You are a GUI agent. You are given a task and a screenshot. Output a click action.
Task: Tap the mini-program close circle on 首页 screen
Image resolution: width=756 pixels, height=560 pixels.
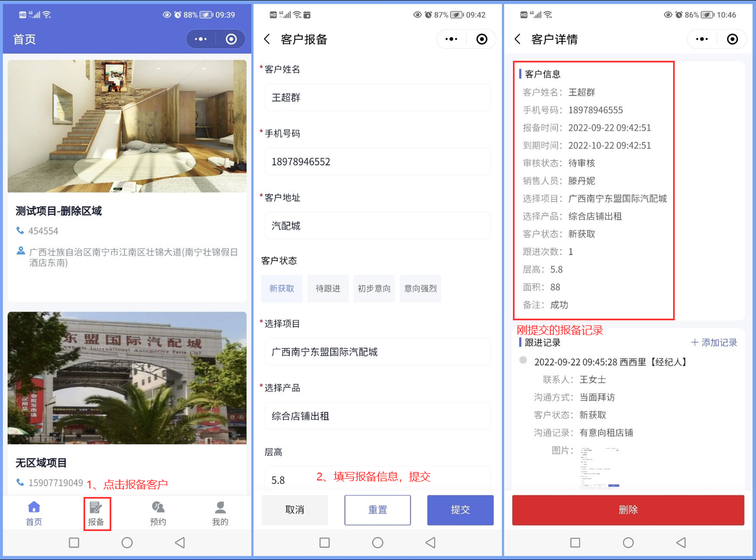coord(231,39)
